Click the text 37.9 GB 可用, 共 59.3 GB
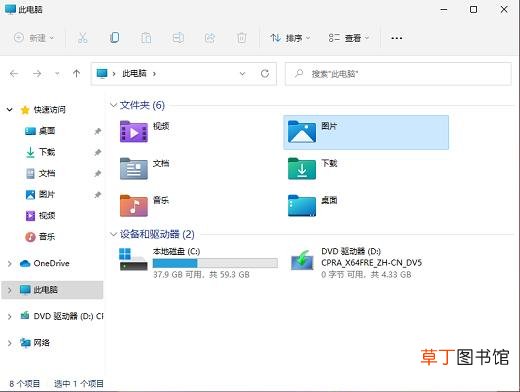The width and height of the screenshot is (520, 392). [x=201, y=275]
